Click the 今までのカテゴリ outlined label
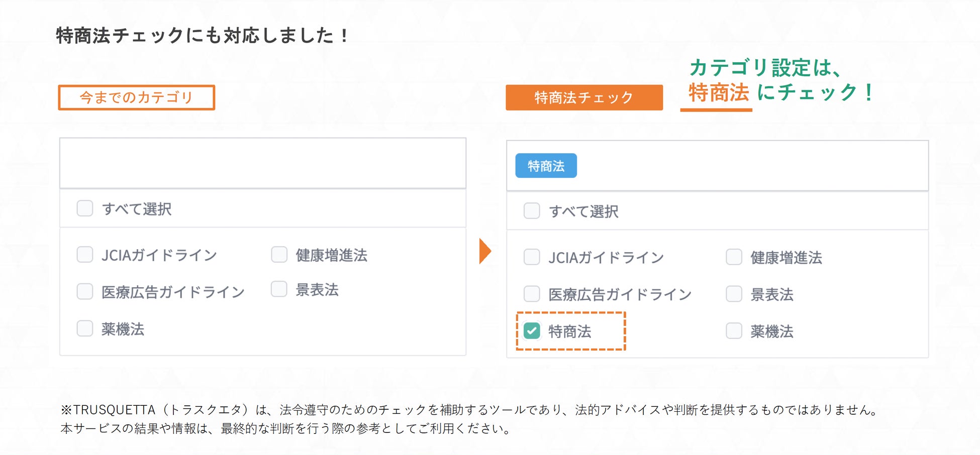This screenshot has width=980, height=455. pyautogui.click(x=136, y=97)
